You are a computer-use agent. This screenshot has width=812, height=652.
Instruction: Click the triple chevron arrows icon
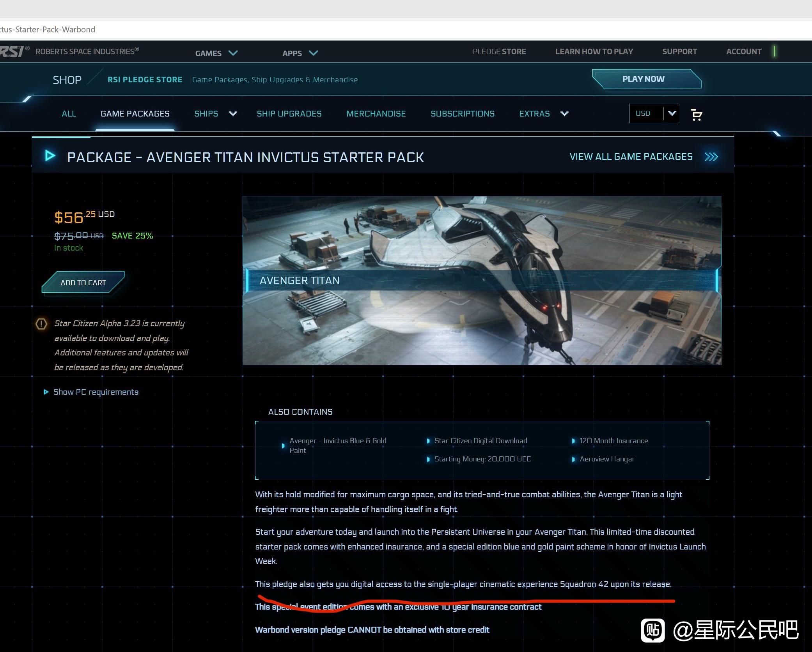711,157
